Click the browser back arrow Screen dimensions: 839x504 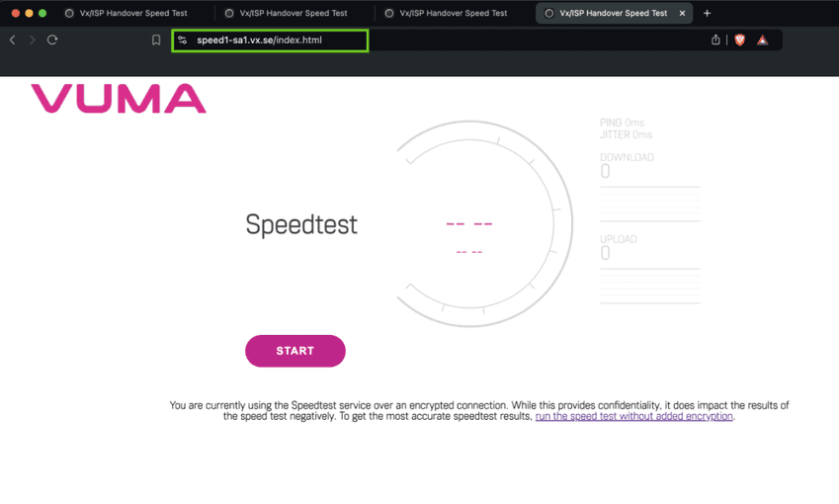pos(13,41)
